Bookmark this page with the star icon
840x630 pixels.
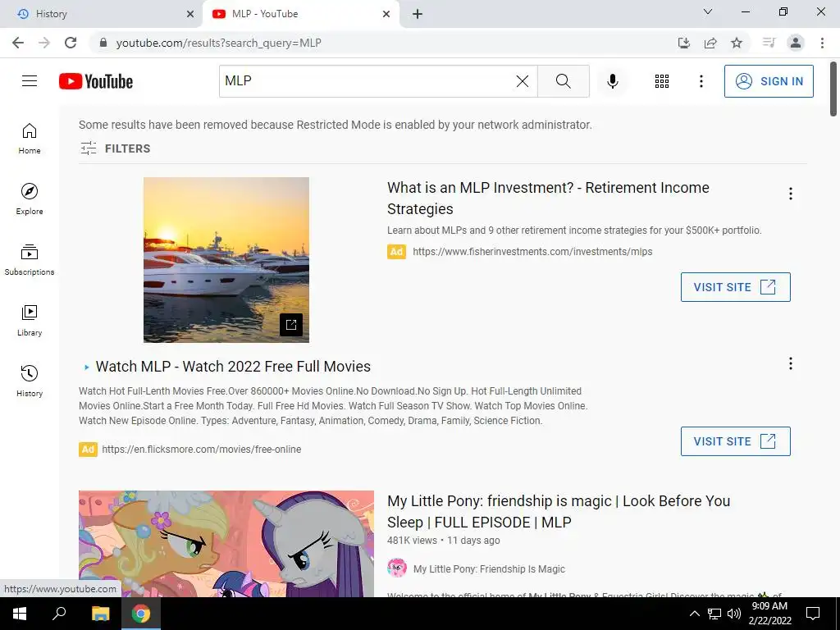[x=737, y=43]
